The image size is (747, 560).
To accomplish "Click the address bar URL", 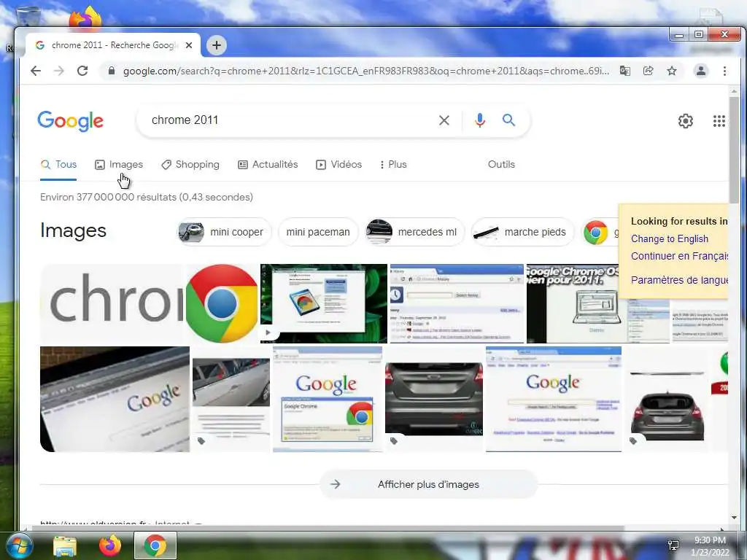I will pyautogui.click(x=366, y=71).
